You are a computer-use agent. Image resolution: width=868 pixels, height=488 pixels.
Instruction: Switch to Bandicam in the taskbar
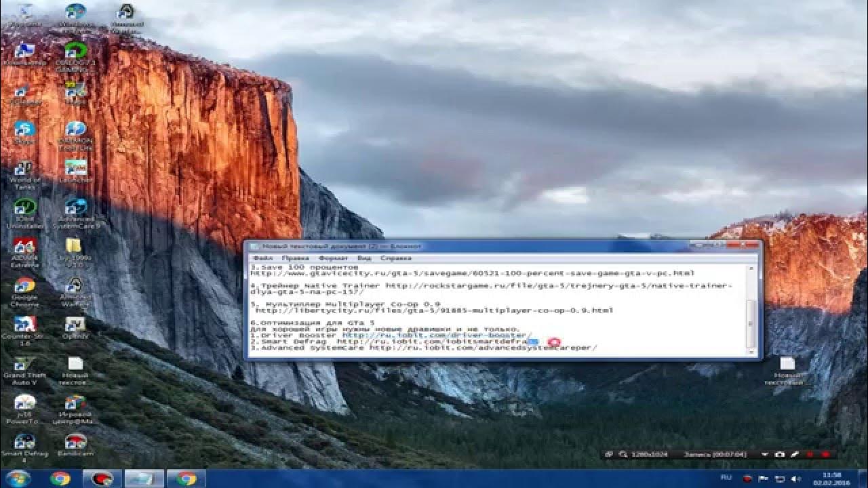coord(103,479)
